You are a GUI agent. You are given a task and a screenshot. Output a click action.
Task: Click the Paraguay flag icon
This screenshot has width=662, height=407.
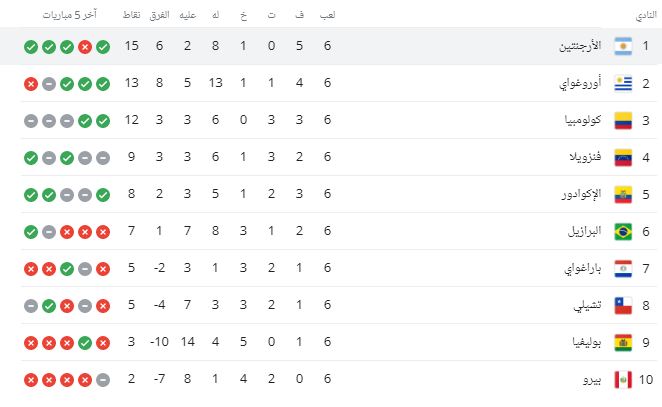[x=623, y=269]
